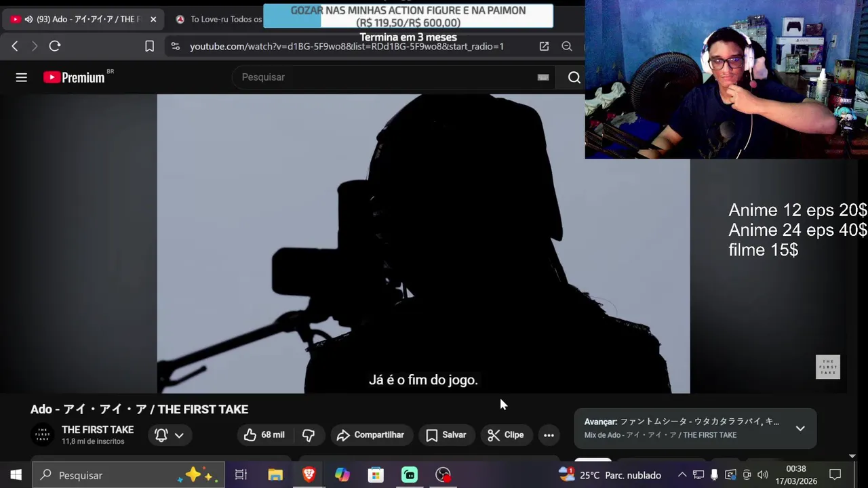Click the video title text
This screenshot has height=488, width=868.
[x=139, y=409]
